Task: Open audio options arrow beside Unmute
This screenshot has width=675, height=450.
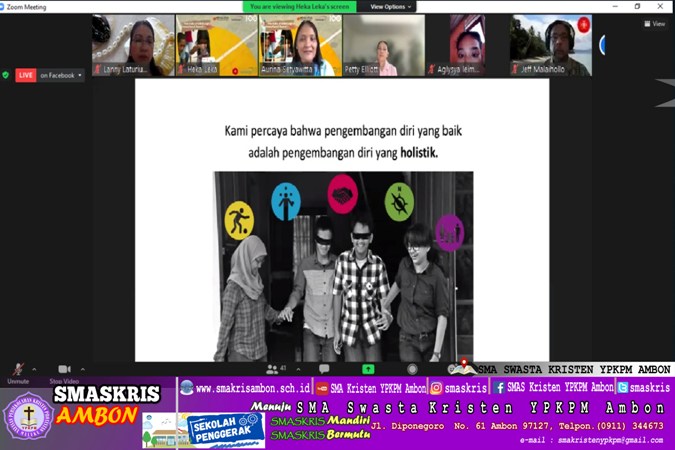Action: [x=34, y=369]
